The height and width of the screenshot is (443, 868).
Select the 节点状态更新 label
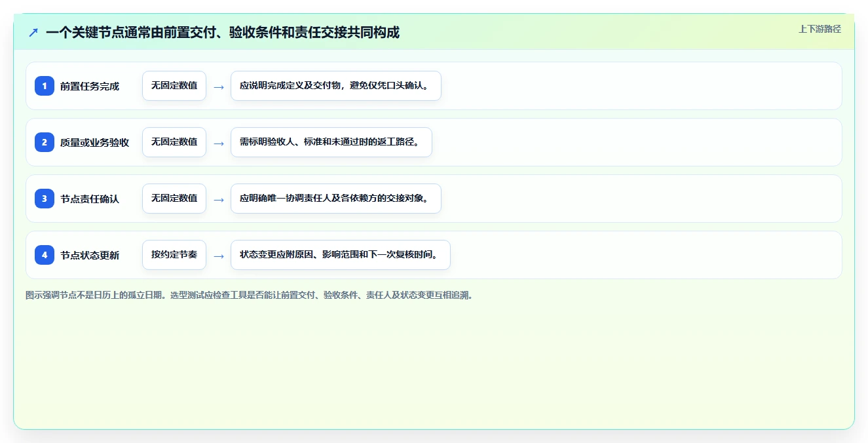[x=90, y=255]
